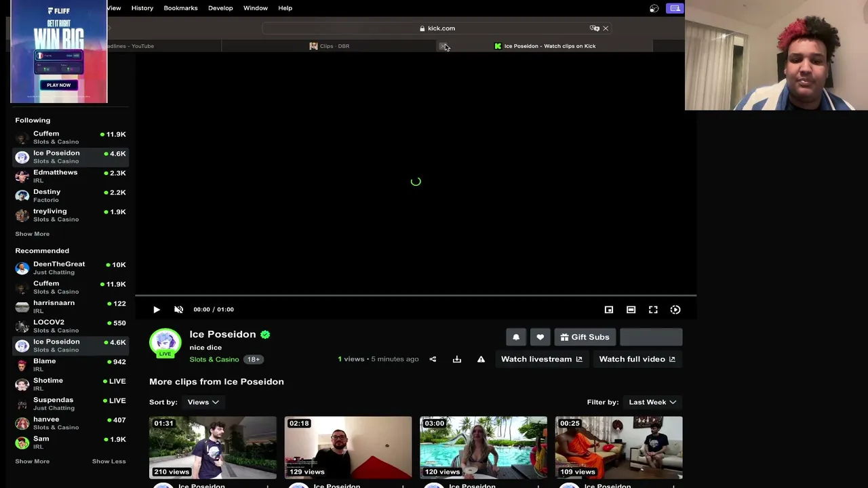
Task: Select Suspendas avatar in the sidebar
Action: point(22,404)
